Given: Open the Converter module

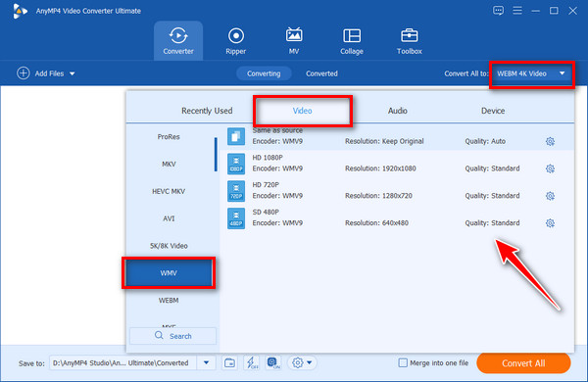Looking at the screenshot, I should (x=178, y=41).
